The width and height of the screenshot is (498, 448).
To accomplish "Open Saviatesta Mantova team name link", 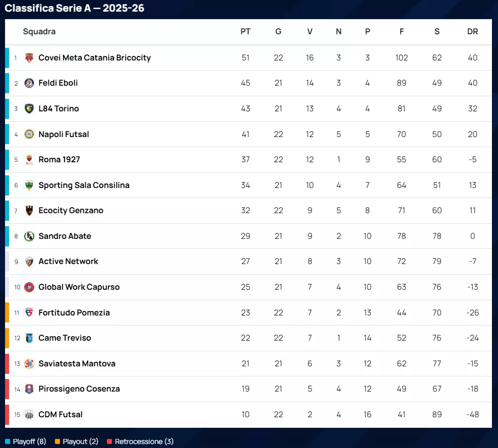I will (77, 364).
